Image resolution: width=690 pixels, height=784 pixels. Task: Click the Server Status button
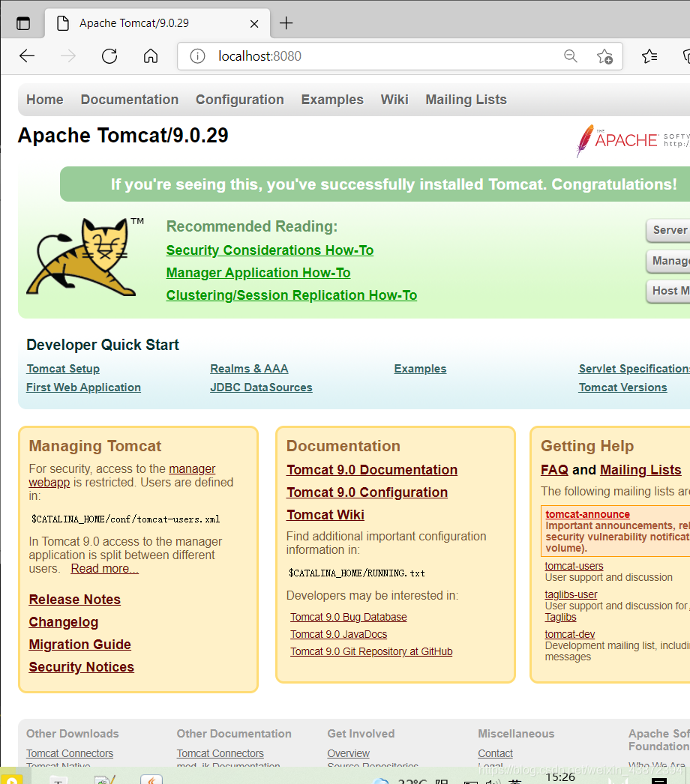[x=668, y=230]
